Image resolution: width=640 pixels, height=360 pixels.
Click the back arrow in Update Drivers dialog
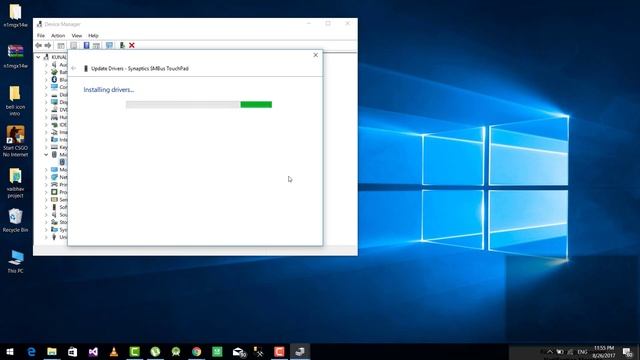coord(74,69)
